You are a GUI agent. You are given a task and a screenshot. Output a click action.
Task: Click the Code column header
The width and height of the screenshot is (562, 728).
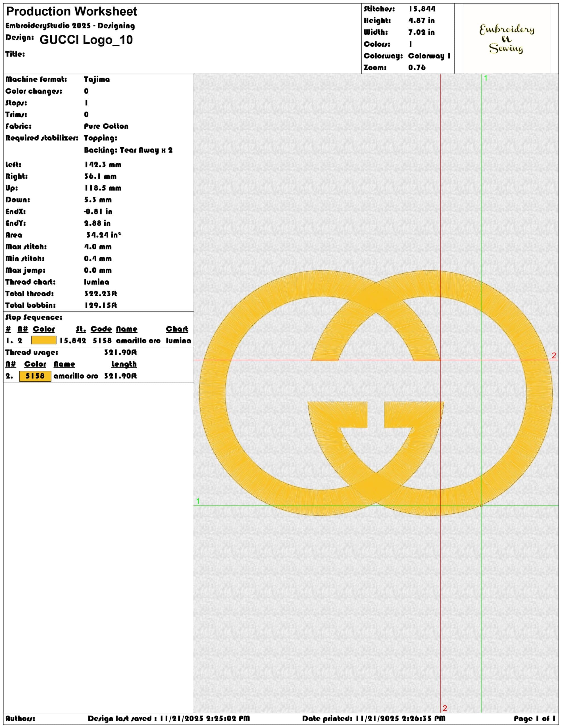point(101,329)
